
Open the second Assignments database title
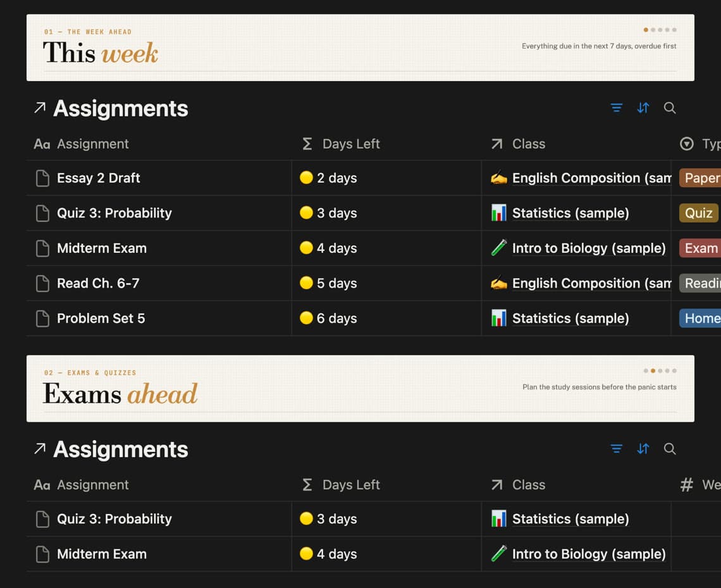(120, 449)
